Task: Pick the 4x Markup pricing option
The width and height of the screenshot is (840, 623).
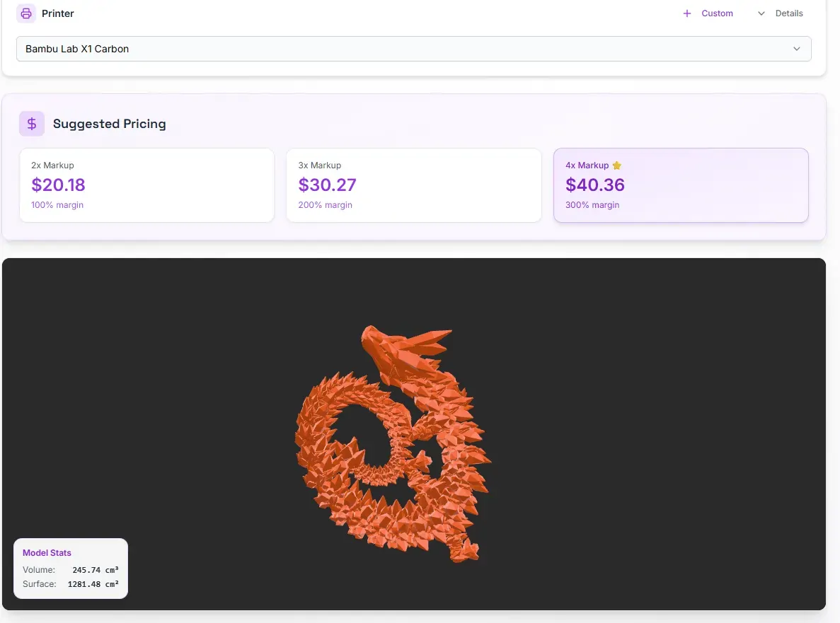Action: pyautogui.click(x=680, y=185)
